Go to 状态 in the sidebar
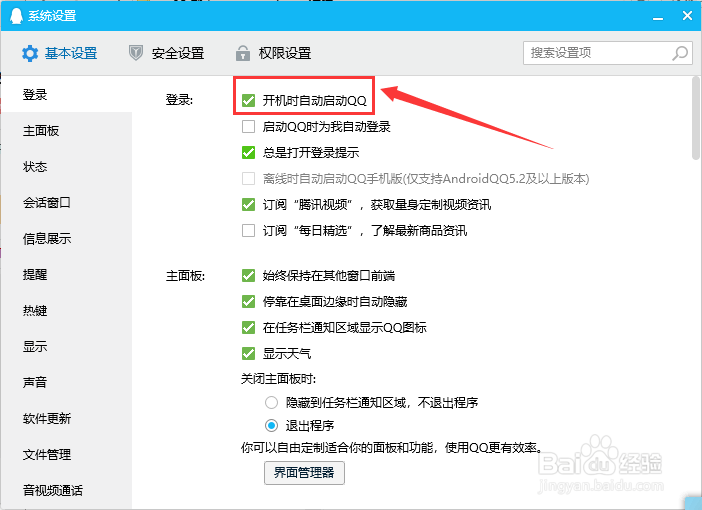This screenshot has height=510, width=702. click(35, 167)
